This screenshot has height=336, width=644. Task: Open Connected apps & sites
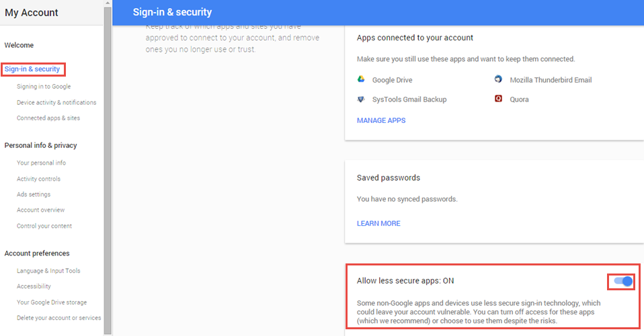point(48,118)
